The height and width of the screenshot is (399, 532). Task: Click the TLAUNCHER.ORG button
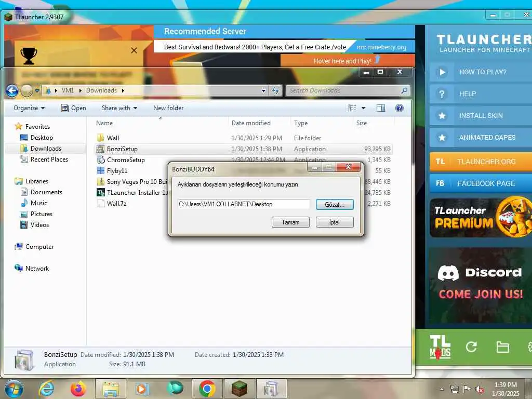[481, 162]
